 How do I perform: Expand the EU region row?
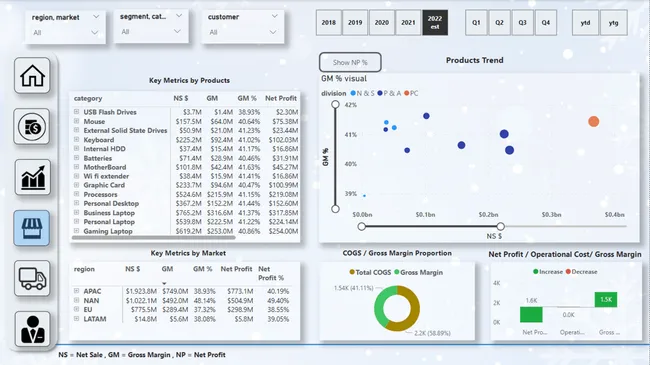click(76, 309)
